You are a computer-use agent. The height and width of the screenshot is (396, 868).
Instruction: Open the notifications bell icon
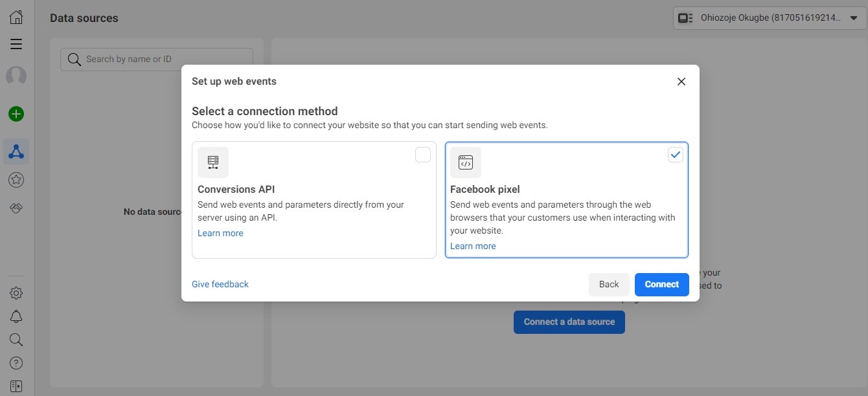(x=16, y=316)
